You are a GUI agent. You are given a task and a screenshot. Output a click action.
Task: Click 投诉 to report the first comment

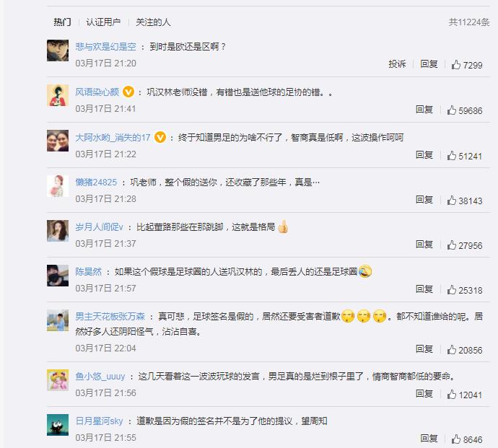coord(397,64)
